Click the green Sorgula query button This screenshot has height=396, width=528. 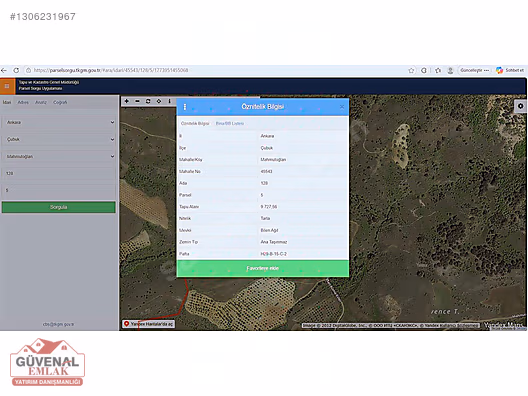pyautogui.click(x=59, y=207)
